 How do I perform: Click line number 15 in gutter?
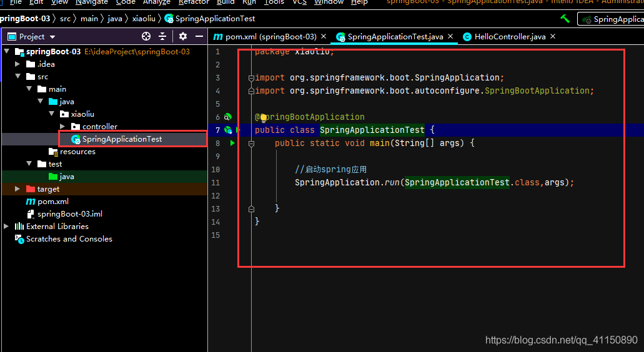coord(215,235)
